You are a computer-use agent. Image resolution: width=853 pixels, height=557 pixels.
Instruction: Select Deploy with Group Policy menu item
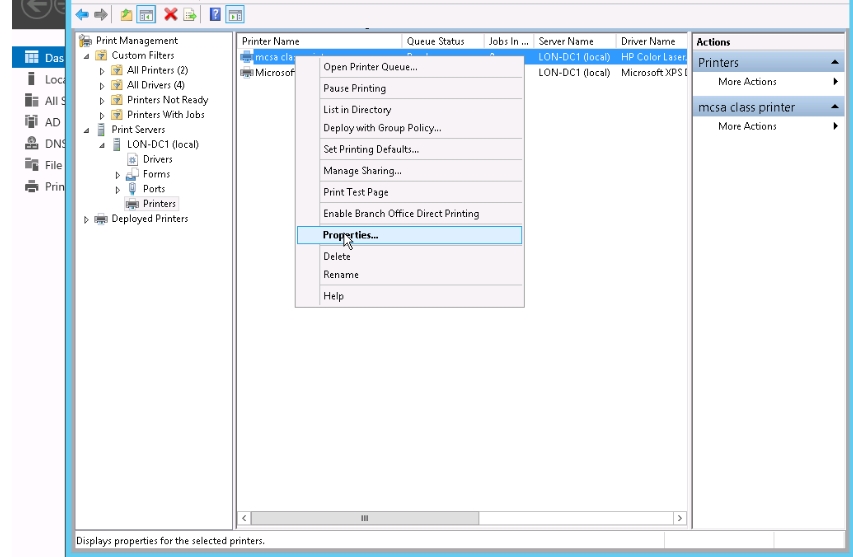[409, 128]
